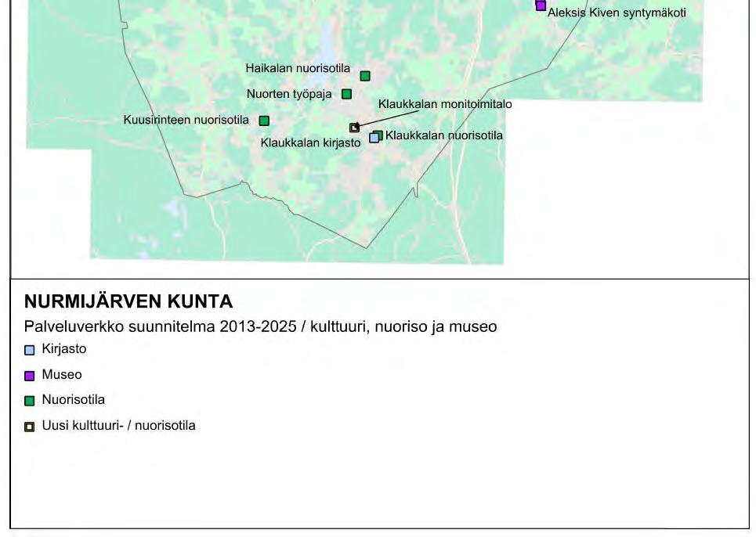This screenshot has height=537, width=756.
Task: Click the Klaukkalan kirjasto blue marker
Action: (x=374, y=138)
